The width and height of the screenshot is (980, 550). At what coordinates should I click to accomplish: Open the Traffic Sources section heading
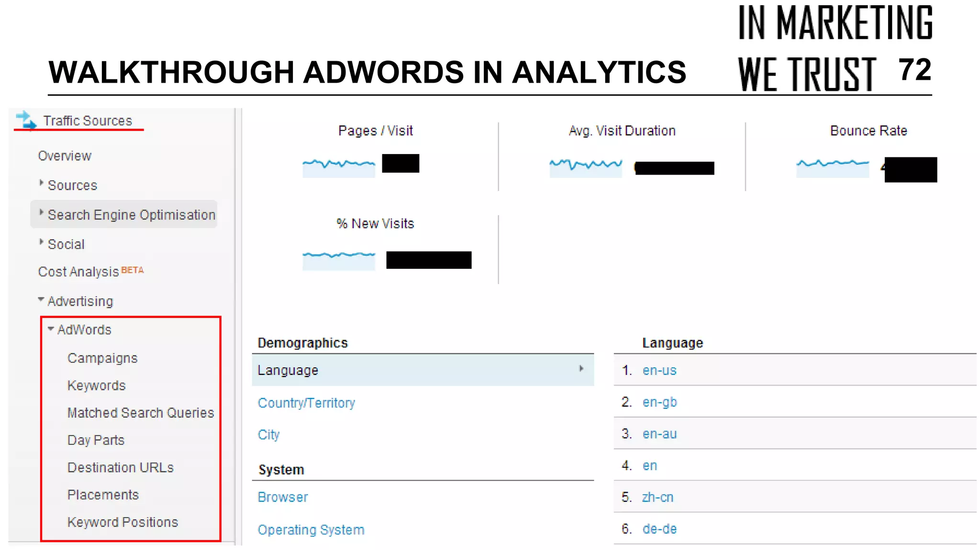click(88, 121)
